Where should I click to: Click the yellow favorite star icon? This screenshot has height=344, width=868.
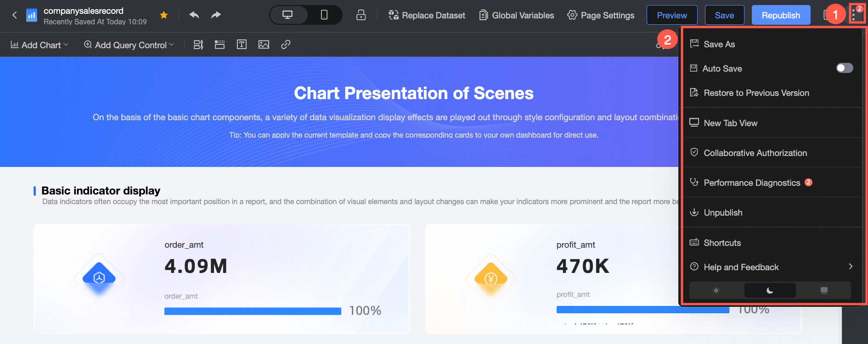pyautogui.click(x=163, y=15)
